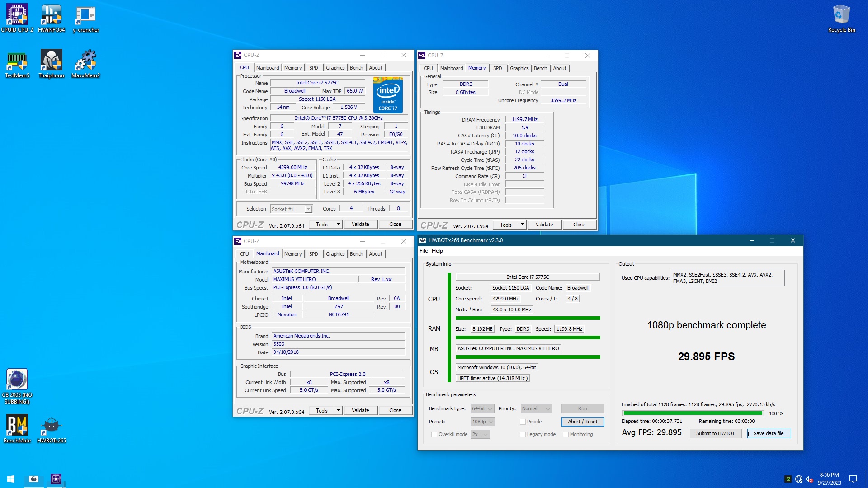The height and width of the screenshot is (488, 868).
Task: Click the HWBOT x265 Benchmark title bar icon
Action: 423,240
